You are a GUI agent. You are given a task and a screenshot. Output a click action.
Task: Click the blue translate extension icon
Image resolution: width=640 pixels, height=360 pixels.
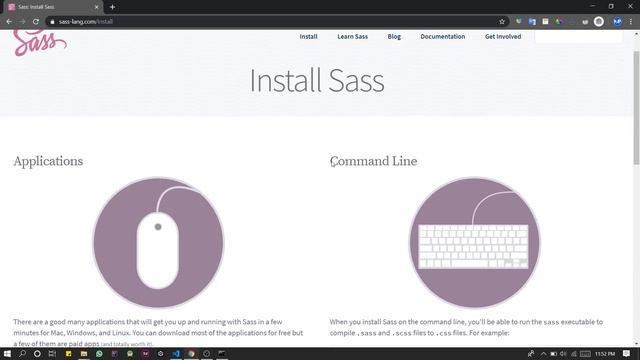532,22
